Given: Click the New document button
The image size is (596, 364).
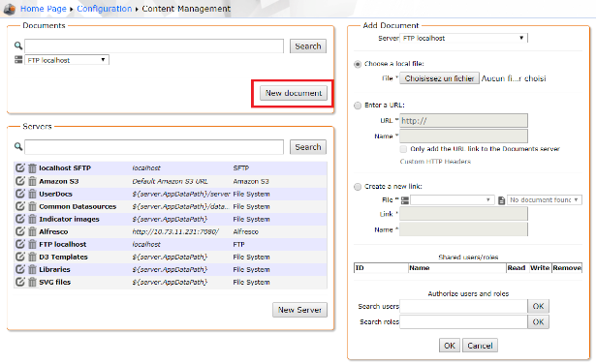Looking at the screenshot, I should pos(294,93).
